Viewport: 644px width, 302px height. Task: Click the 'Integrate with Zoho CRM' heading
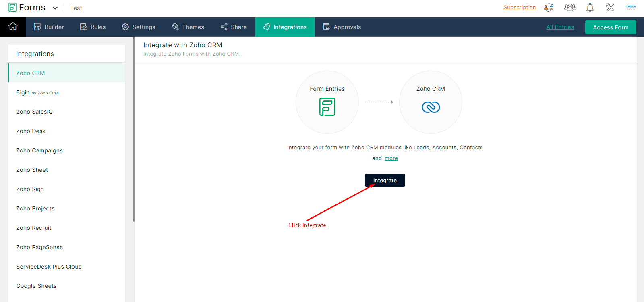182,45
